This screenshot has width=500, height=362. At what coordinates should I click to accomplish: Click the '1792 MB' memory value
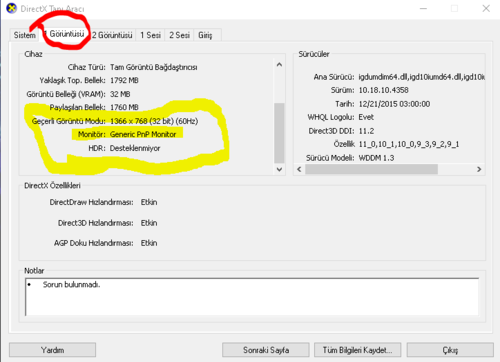[124, 80]
